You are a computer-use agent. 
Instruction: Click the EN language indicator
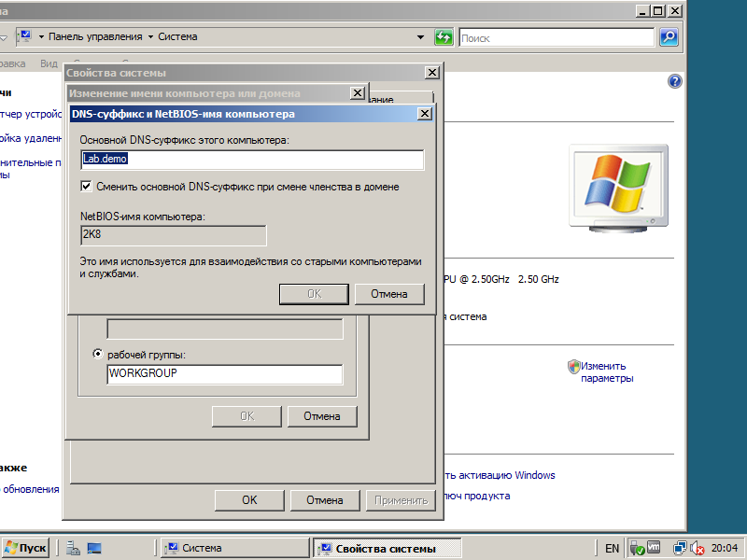(612, 549)
